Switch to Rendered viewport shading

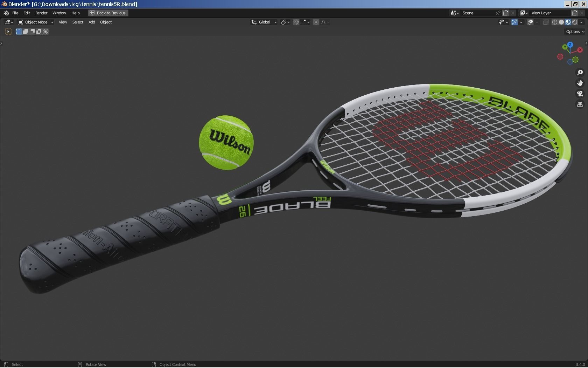(x=575, y=22)
